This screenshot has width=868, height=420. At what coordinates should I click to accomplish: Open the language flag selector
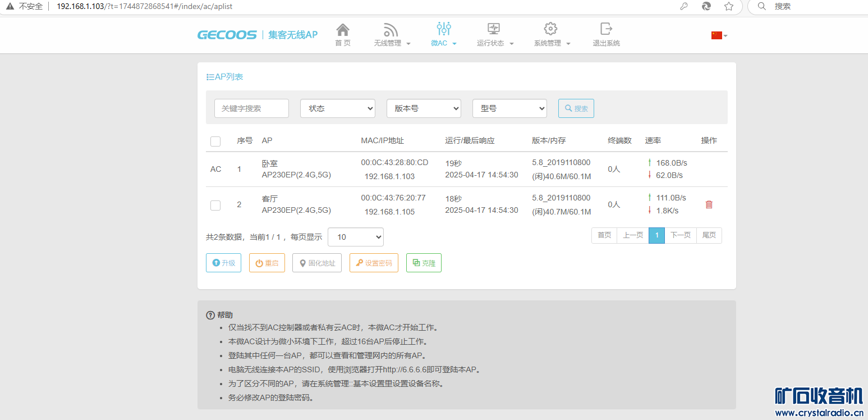point(719,35)
